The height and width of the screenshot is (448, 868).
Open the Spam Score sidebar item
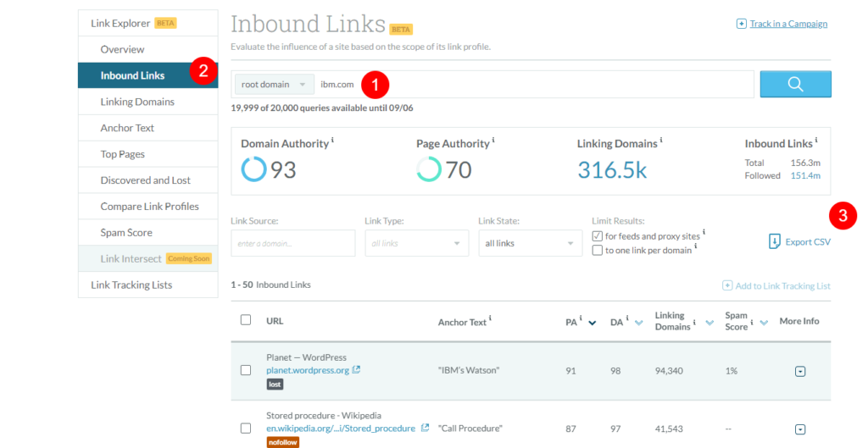point(126,233)
